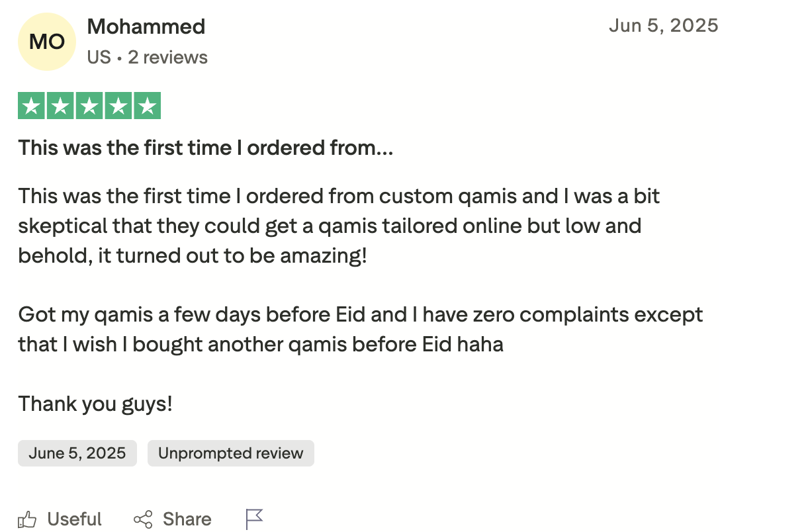Click the 'Thank you guys!' line
The height and width of the screenshot is (532, 810).
tap(95, 403)
